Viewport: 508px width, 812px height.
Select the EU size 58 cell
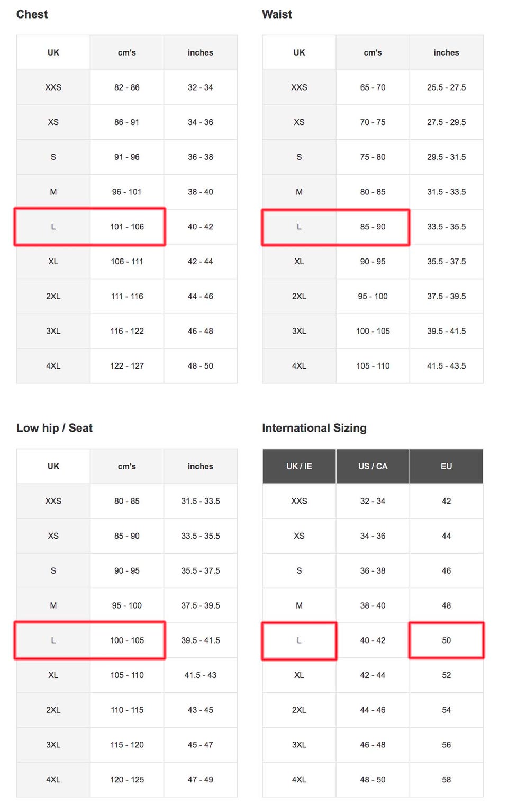click(x=446, y=780)
